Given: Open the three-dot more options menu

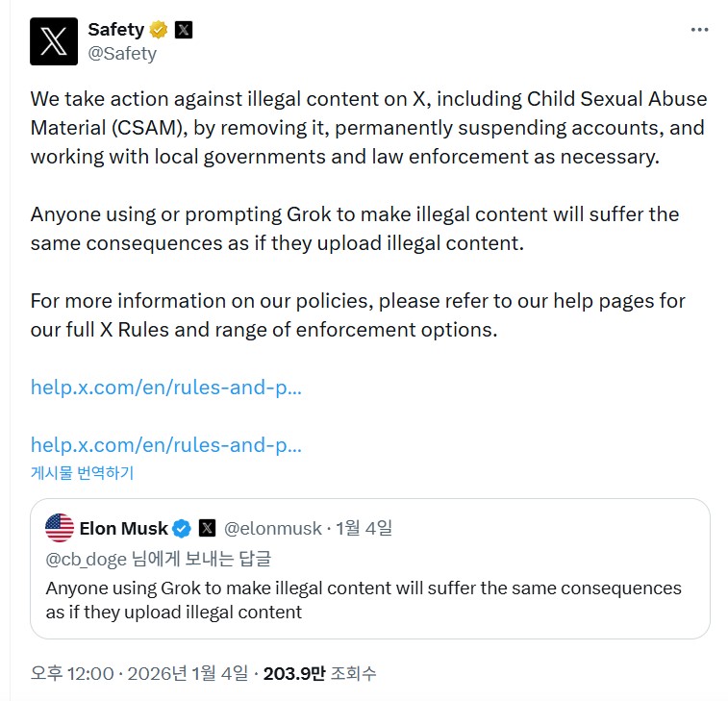Looking at the screenshot, I should pyautogui.click(x=699, y=30).
